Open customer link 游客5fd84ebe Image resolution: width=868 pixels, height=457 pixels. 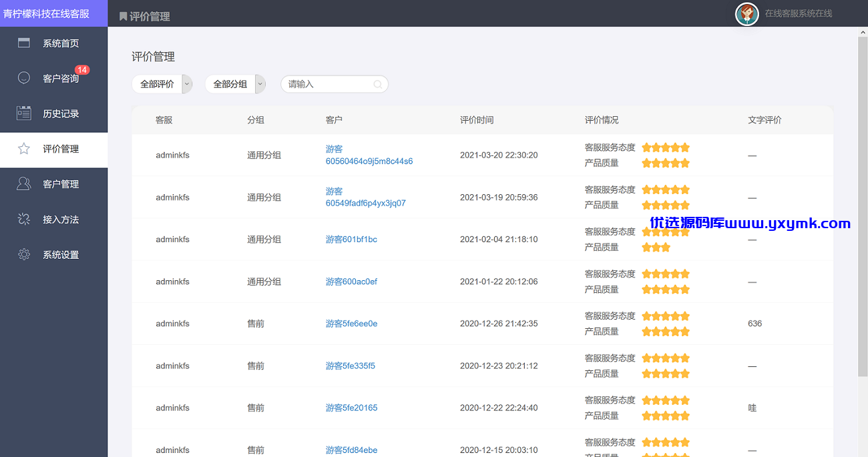coord(351,450)
